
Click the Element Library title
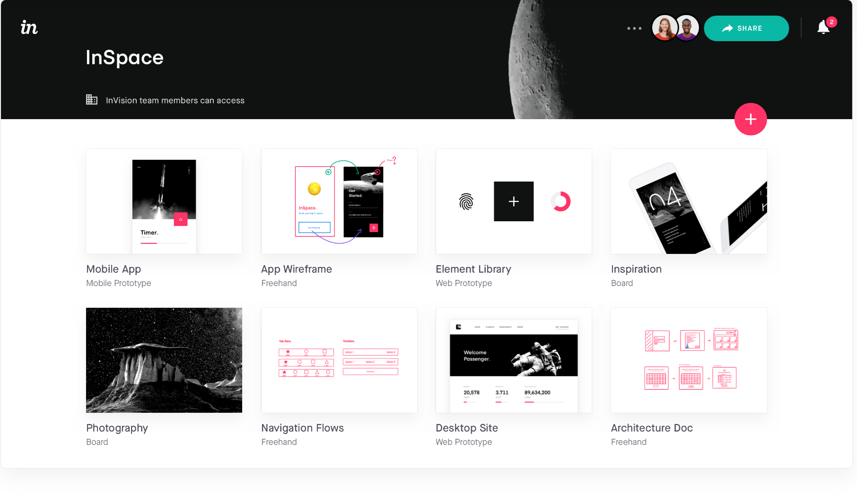[x=473, y=269]
